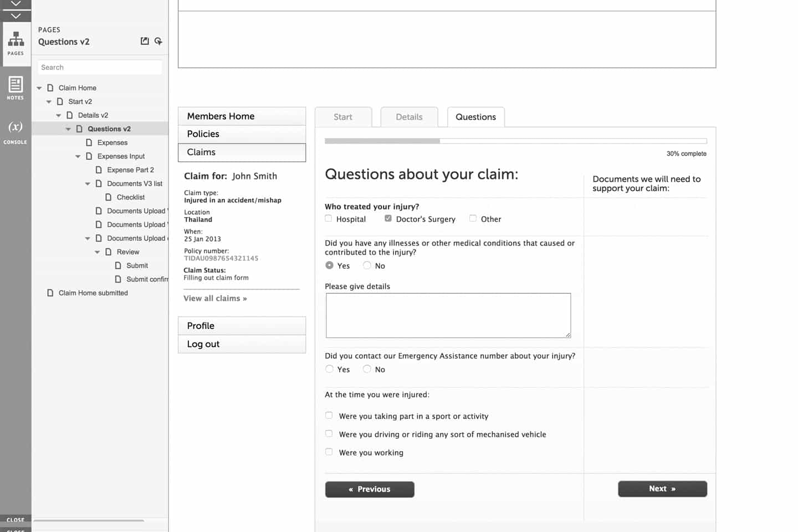This screenshot has height=532, width=798.
Task: Open the Policies menu item
Action: click(242, 134)
